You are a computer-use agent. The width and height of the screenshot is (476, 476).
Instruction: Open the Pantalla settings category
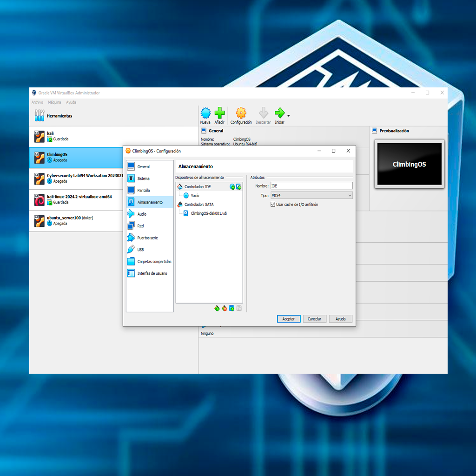tap(150, 190)
